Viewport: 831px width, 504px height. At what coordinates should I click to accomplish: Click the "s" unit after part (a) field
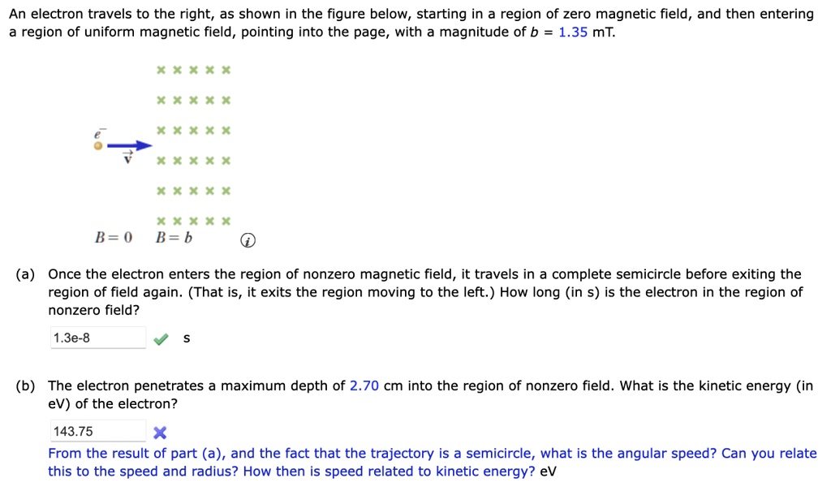[187, 338]
